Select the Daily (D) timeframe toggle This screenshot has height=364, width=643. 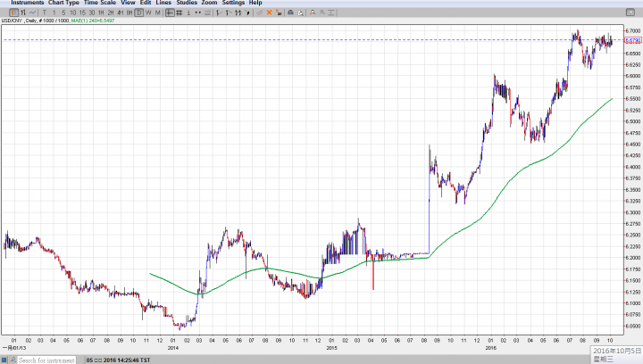click(138, 12)
